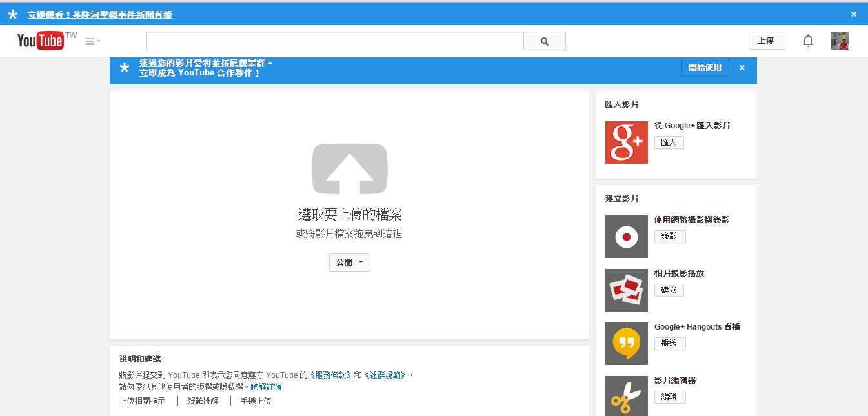Open the 瞭解詳情 link

pos(266,387)
